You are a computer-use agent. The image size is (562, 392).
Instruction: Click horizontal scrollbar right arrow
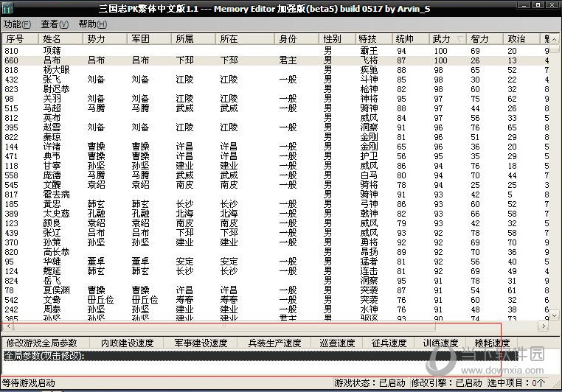544,326
